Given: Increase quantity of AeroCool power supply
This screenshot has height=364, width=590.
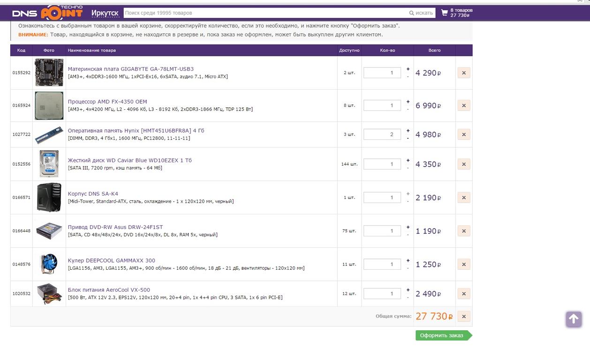Looking at the screenshot, I should (408, 290).
